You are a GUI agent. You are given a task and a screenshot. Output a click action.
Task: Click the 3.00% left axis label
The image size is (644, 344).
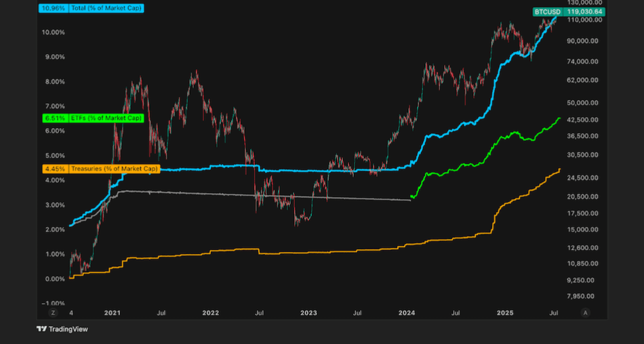55,205
